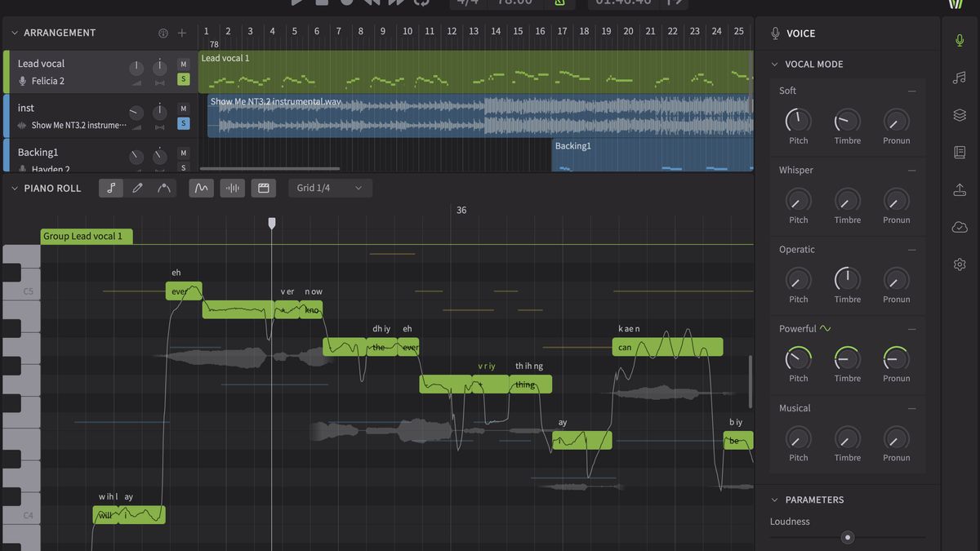
Task: Select the pencil draw tool in Piano Roll
Action: (x=138, y=188)
